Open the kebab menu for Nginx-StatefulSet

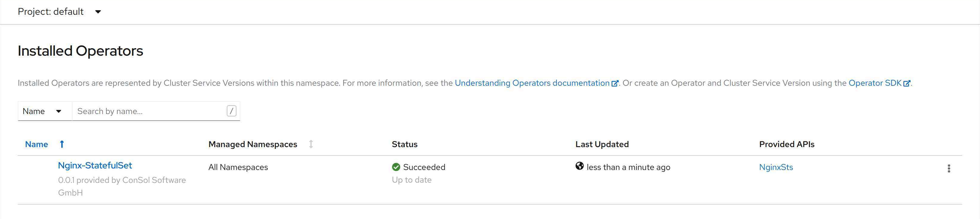point(948,168)
